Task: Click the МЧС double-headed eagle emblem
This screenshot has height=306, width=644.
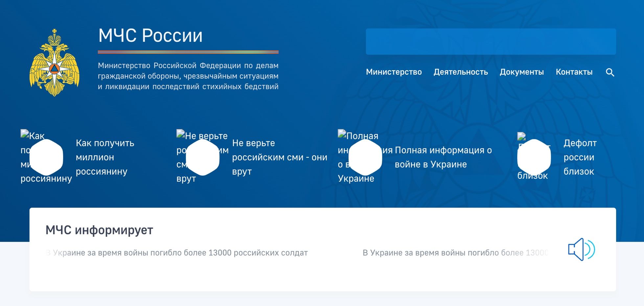Action: tap(55, 63)
